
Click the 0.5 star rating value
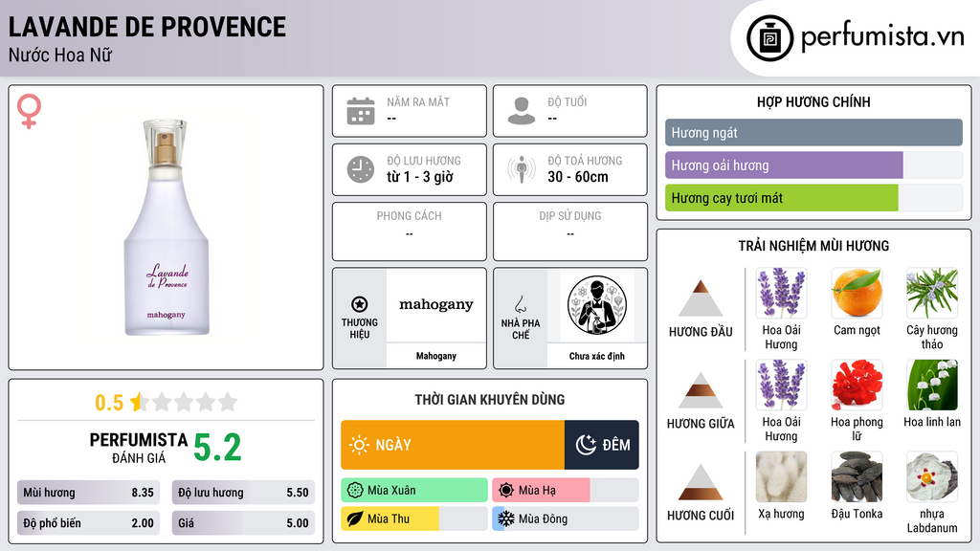[x=109, y=403]
